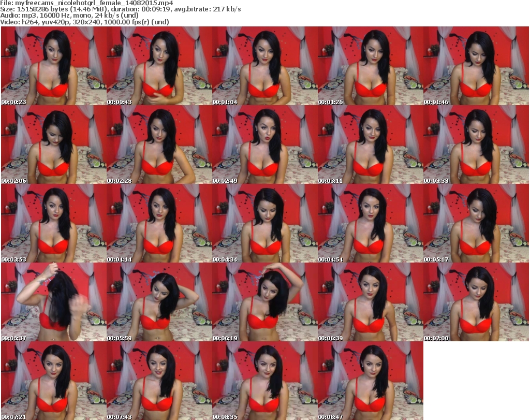
Task: Select the thumbnail timestamped 00:05:37
Action: tap(54, 302)
